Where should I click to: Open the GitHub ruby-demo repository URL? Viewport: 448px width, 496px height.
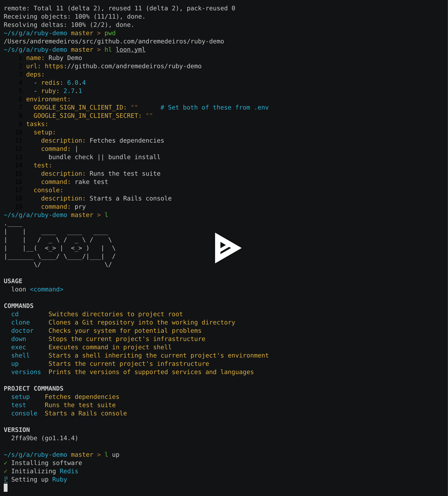[x=123, y=66]
